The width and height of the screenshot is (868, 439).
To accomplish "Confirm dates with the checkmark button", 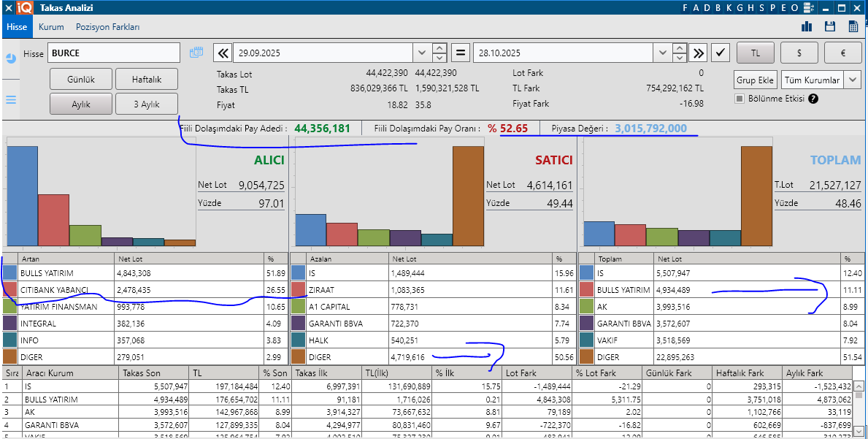I will 721,53.
